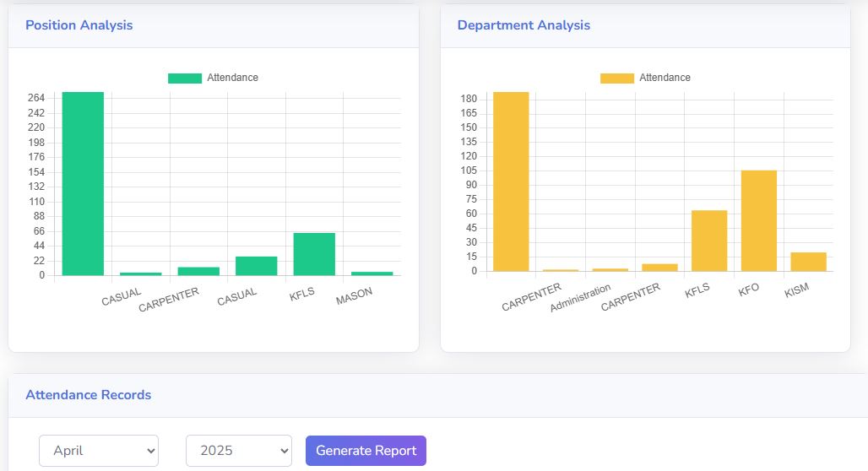Image resolution: width=868 pixels, height=471 pixels.
Task: Toggle Attendance legend text in Department Analysis
Action: [x=665, y=78]
